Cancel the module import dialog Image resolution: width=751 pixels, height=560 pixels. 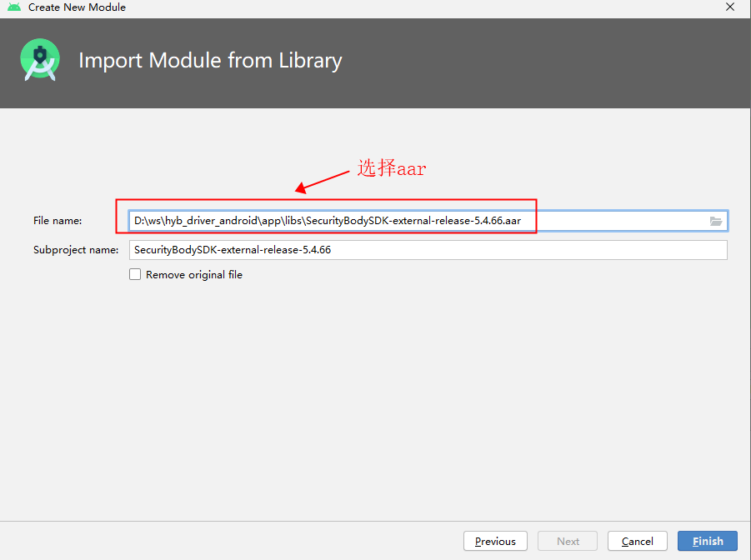638,542
